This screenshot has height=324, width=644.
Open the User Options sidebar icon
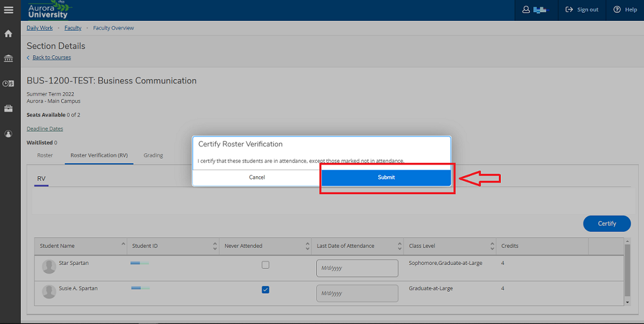pyautogui.click(x=8, y=134)
